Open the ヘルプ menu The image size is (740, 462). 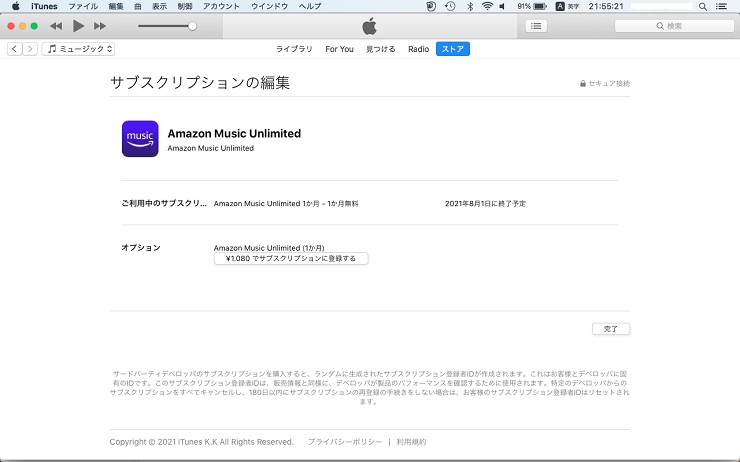pos(310,6)
